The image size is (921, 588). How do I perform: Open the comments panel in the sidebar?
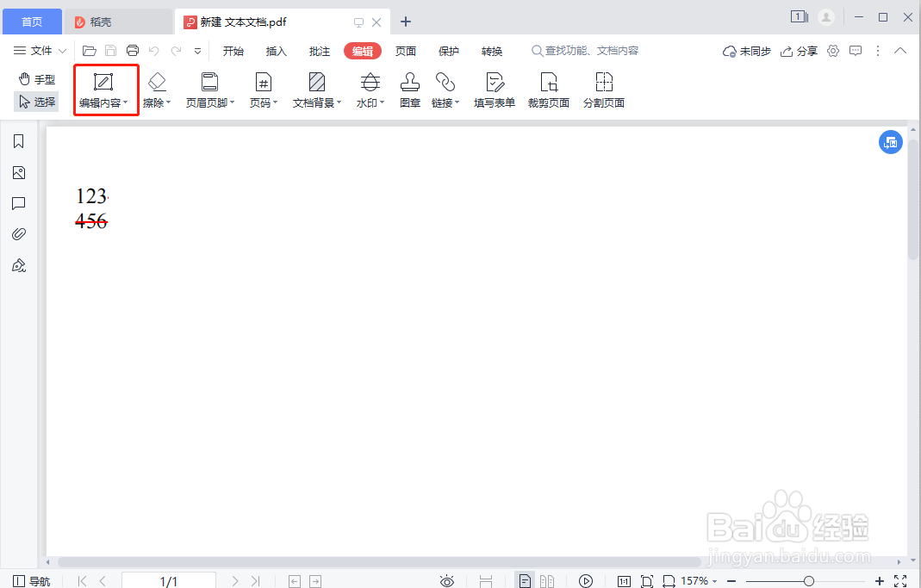pyautogui.click(x=18, y=203)
